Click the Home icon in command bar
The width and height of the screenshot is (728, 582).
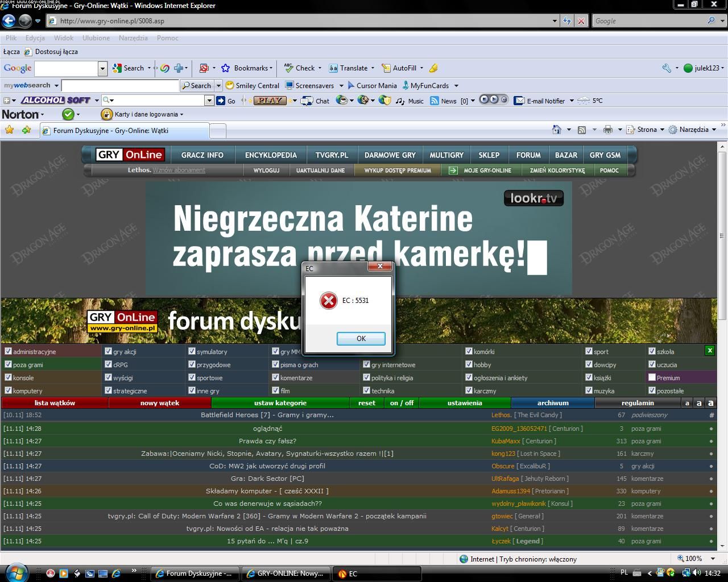[557, 130]
